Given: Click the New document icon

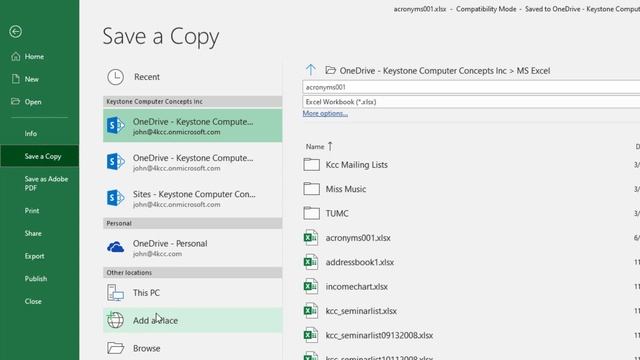Looking at the screenshot, I should pos(16,79).
